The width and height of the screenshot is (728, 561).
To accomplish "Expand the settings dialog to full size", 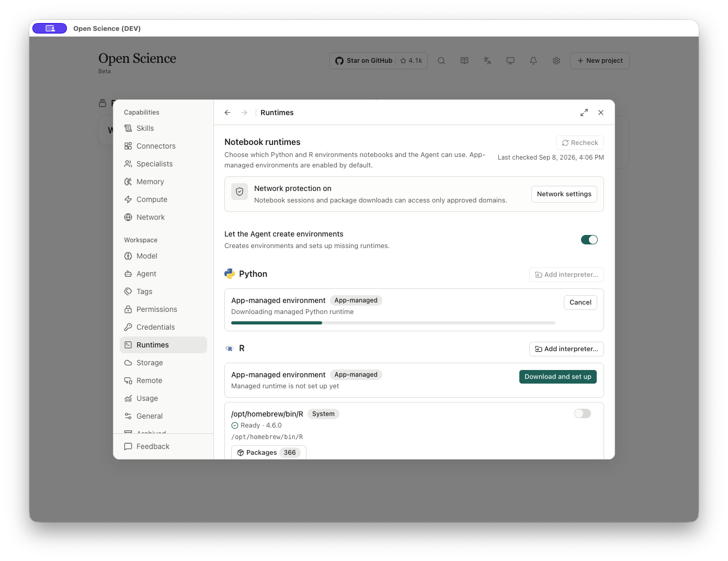I will coord(584,113).
